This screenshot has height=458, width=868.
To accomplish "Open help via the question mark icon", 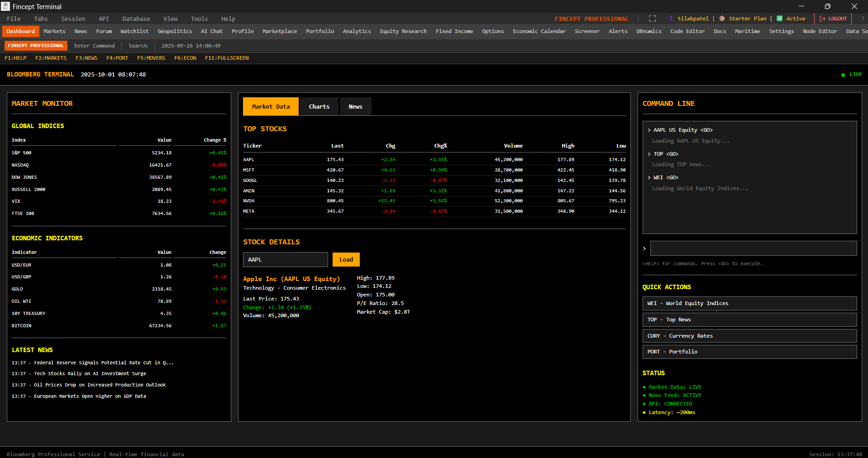I will click(x=863, y=19).
